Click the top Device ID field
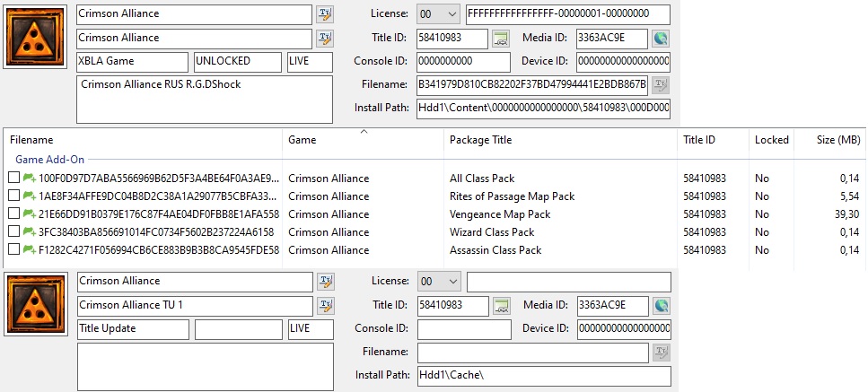 [x=623, y=61]
